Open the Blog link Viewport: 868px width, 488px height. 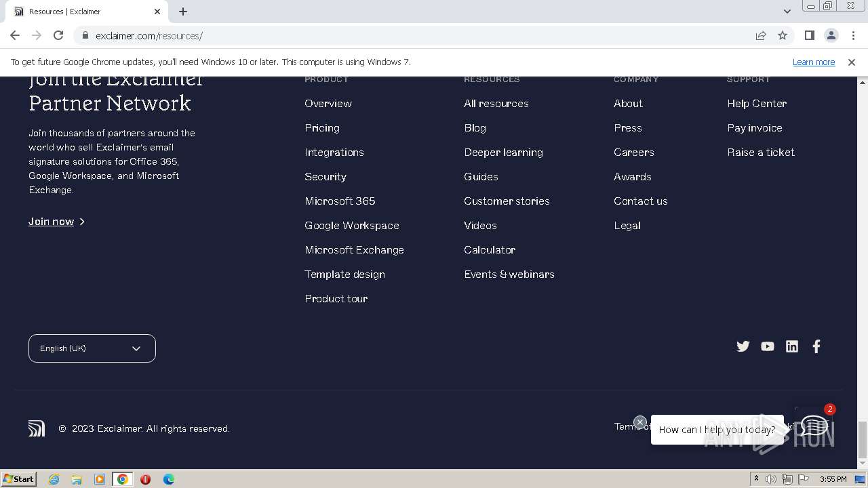(475, 128)
